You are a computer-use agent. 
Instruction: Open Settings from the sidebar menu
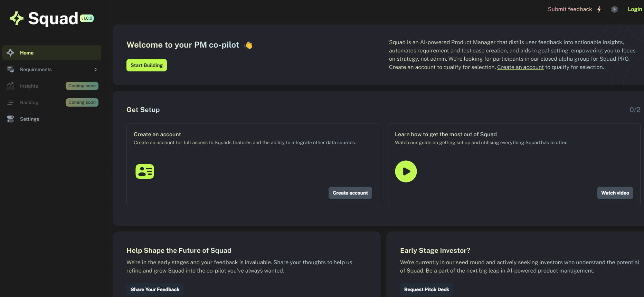[29, 119]
